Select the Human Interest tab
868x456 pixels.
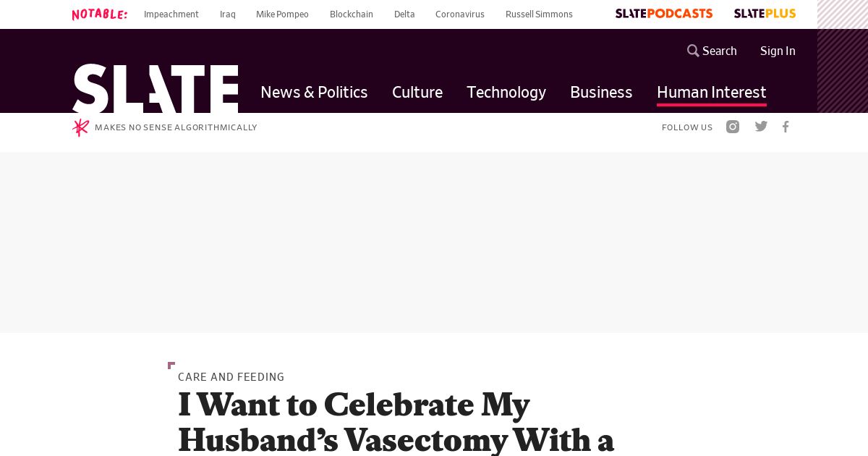point(711,92)
